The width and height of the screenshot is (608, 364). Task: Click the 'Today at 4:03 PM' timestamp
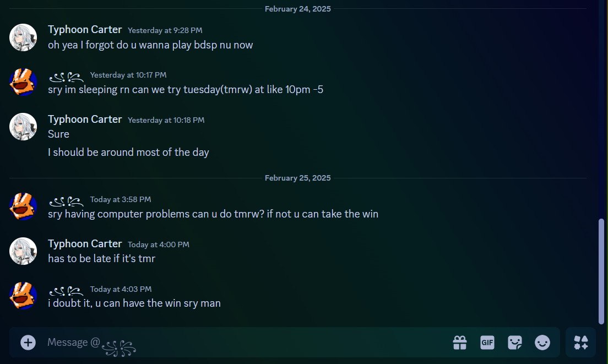(x=121, y=289)
